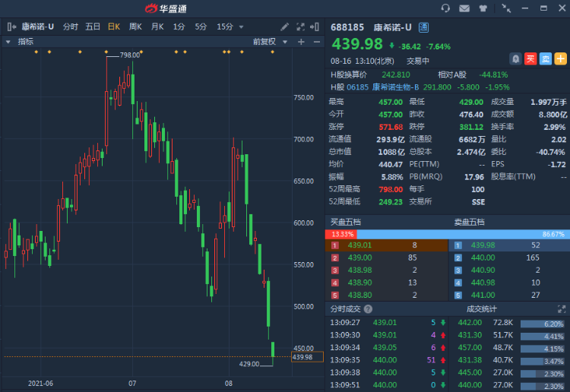Open the skin theme shirt icon
Screen dimensions: 570x392
point(483,8)
